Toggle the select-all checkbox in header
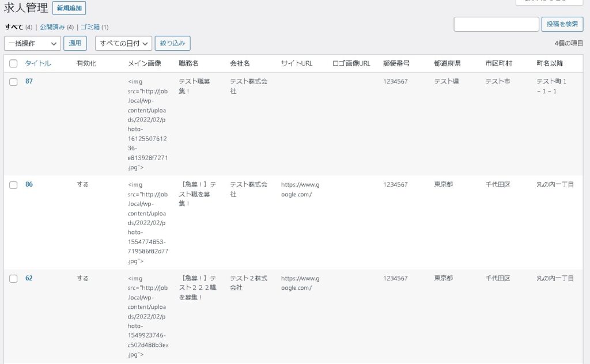 tap(13, 64)
